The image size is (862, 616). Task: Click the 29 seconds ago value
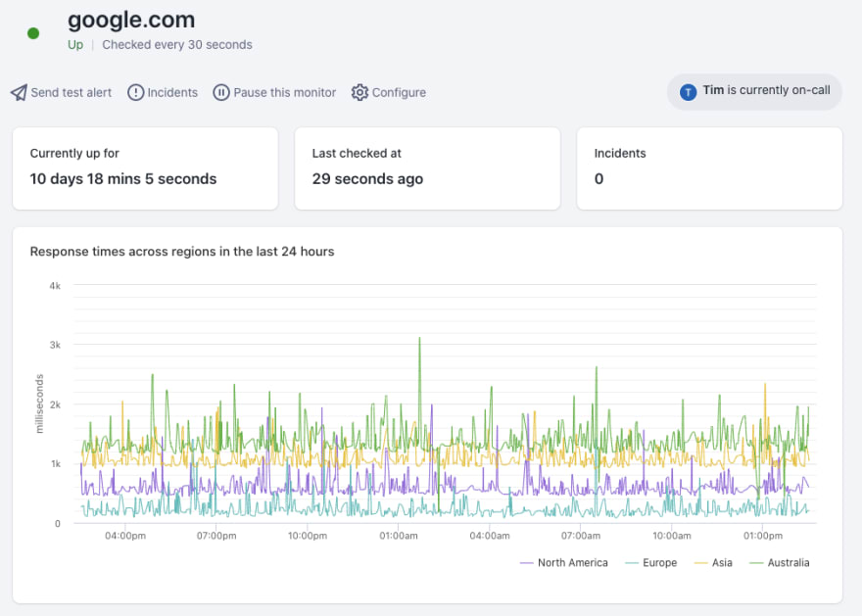click(367, 178)
